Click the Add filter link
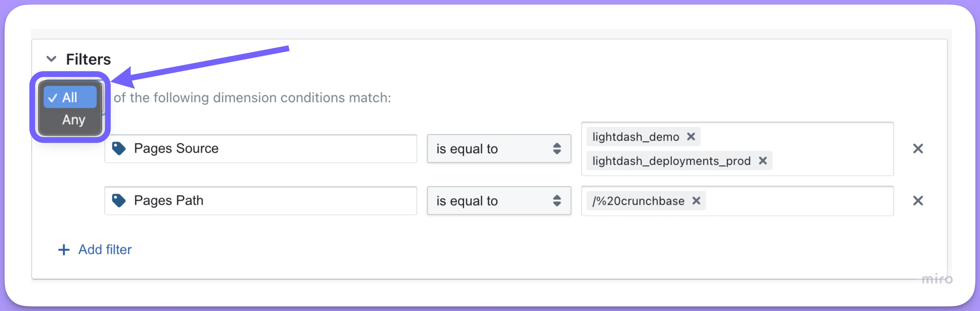The image size is (980, 311). pos(105,250)
